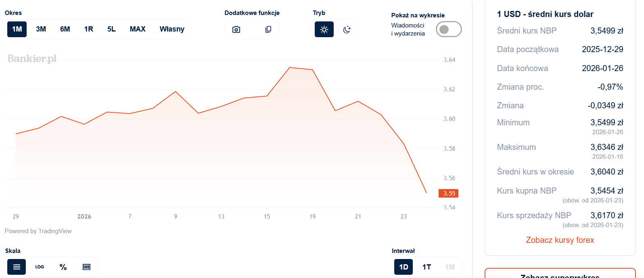Screen dimensions: 644x278
Task: Click the 3.55 current price label
Action: pos(449,194)
